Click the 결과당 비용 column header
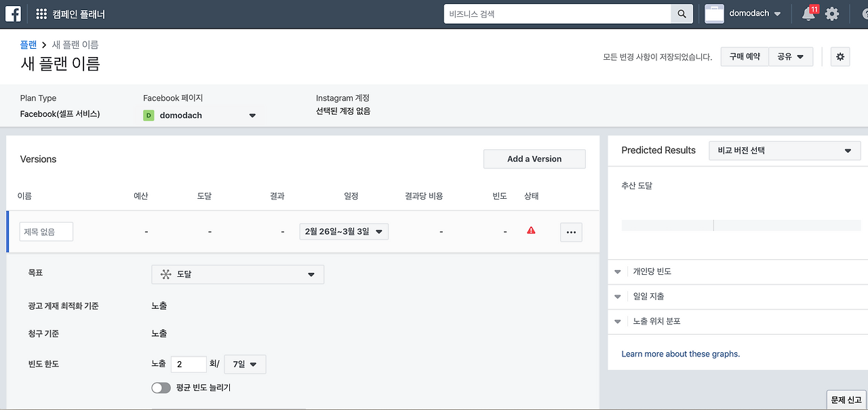This screenshot has height=410, width=868. [424, 196]
